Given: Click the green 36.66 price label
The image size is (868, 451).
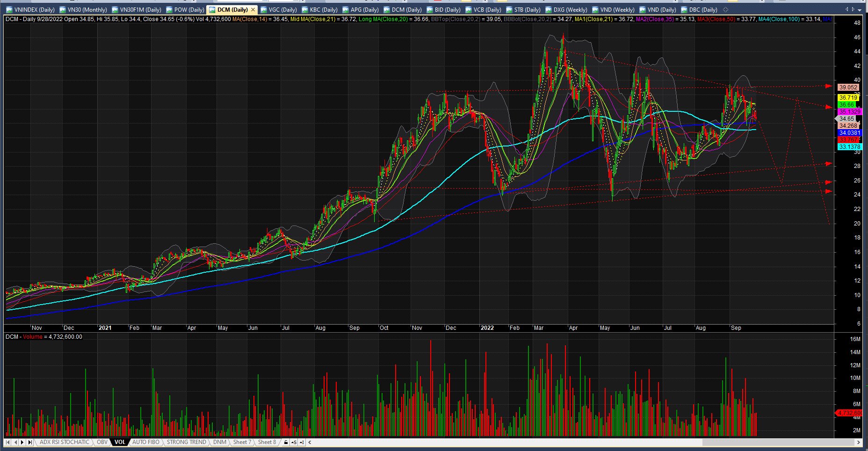Looking at the screenshot, I should [847, 105].
